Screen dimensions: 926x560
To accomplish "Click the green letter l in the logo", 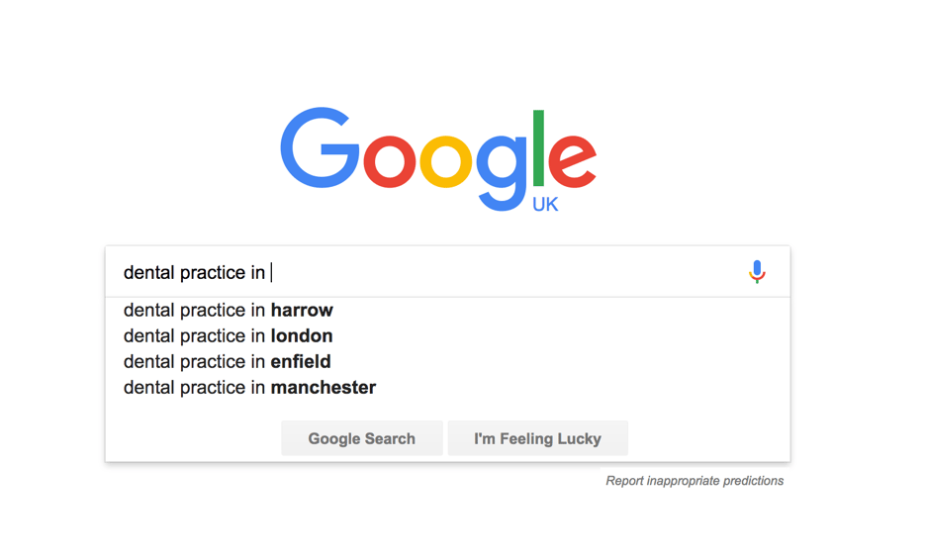I will 538,147.
